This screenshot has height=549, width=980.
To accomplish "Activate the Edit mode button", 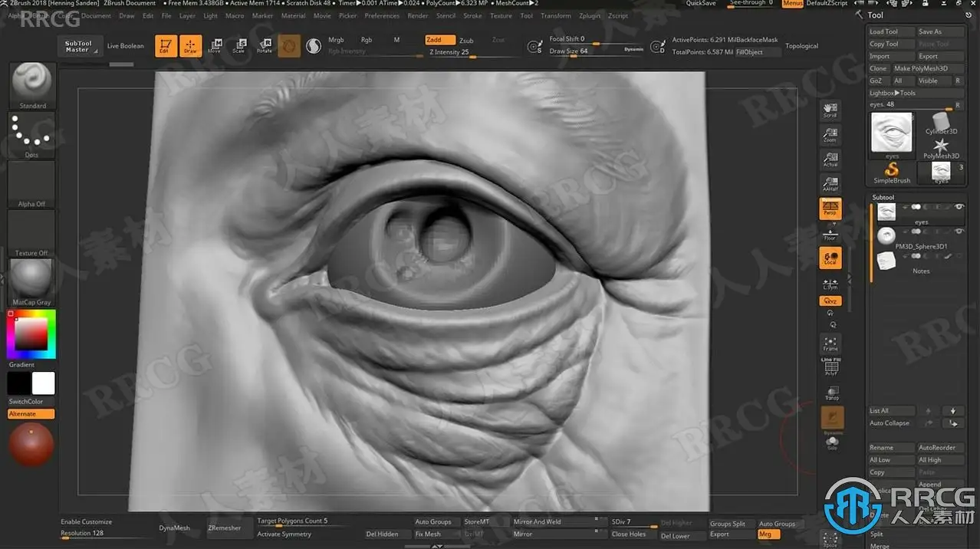I will click(x=165, y=46).
